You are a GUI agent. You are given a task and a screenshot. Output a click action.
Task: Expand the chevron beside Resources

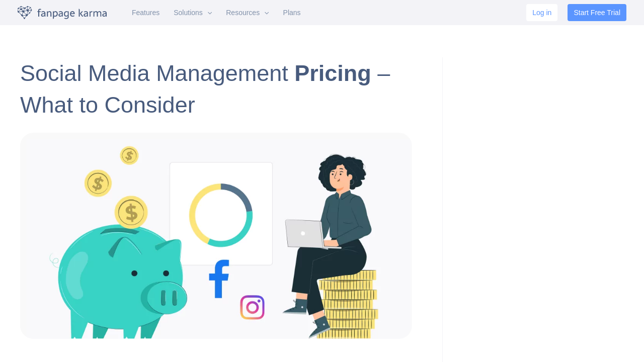pos(267,13)
